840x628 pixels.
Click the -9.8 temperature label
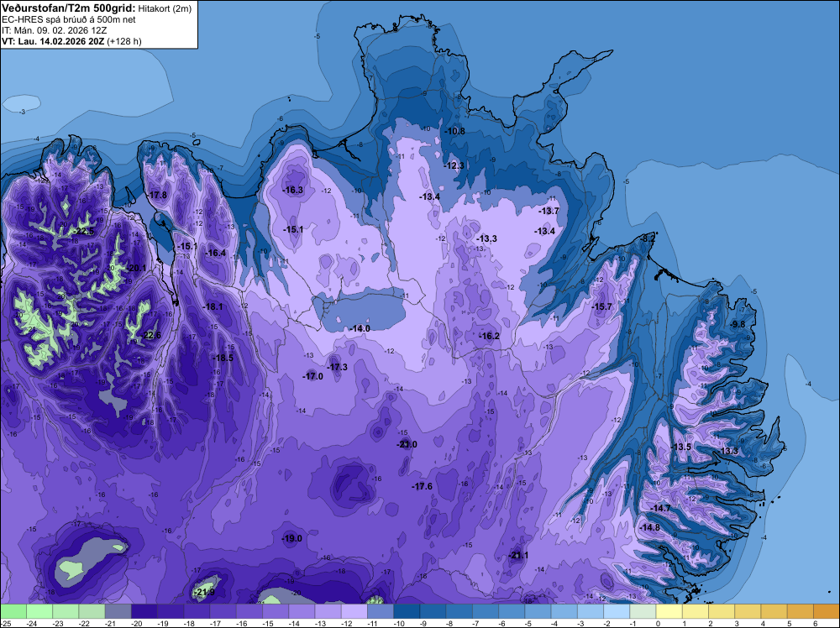(x=738, y=324)
